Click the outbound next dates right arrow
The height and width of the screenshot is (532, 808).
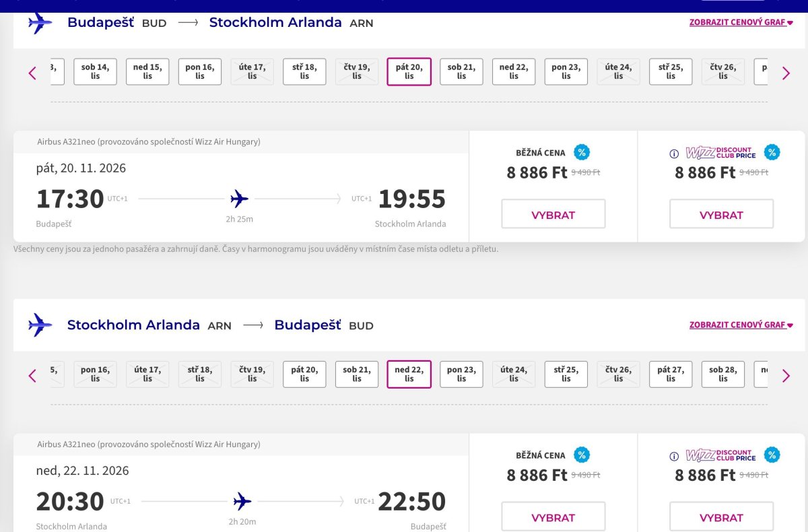786,73
